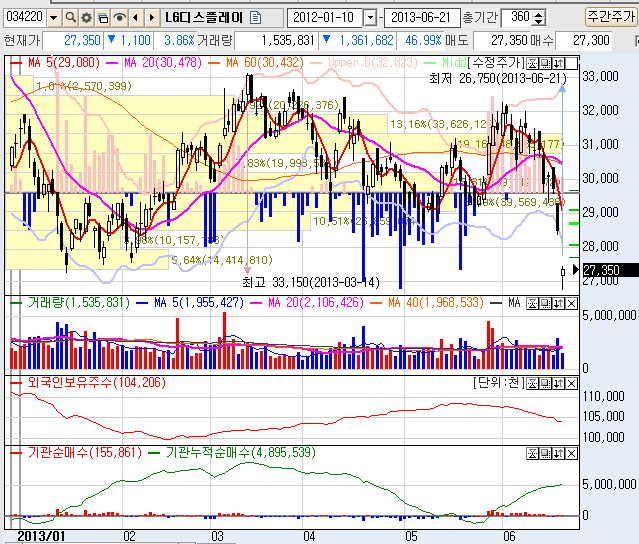
Task: Decrease the 총기간 value with down stepper
Action: [x=538, y=21]
